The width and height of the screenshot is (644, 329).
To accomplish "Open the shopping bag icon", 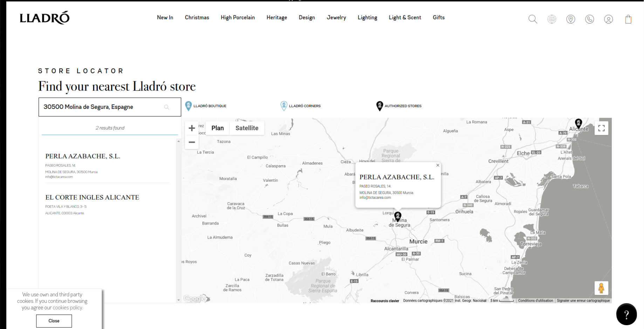I will 628,19.
